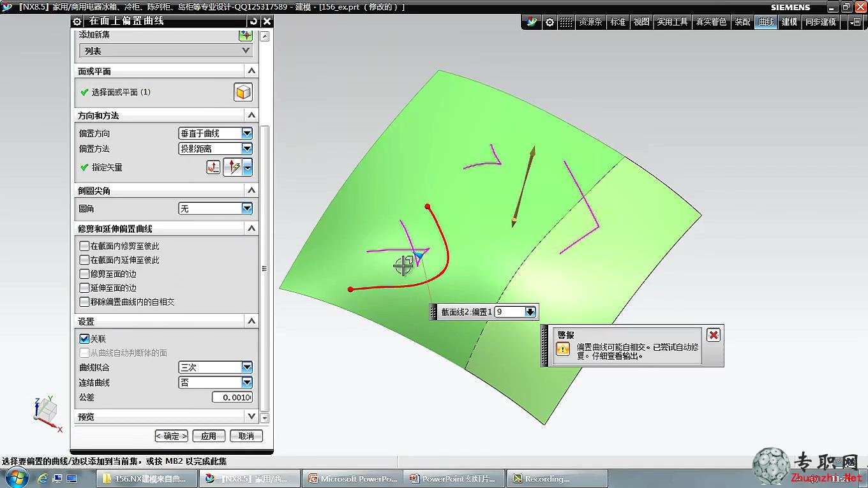
Task: Launch Internet Explorer from quick launch
Action: click(43, 478)
